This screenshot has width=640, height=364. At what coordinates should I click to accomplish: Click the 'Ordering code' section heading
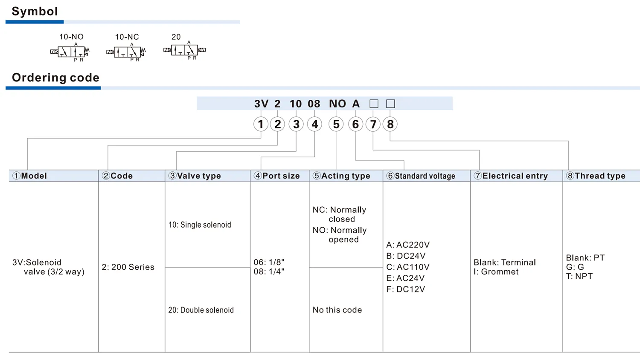55,78
